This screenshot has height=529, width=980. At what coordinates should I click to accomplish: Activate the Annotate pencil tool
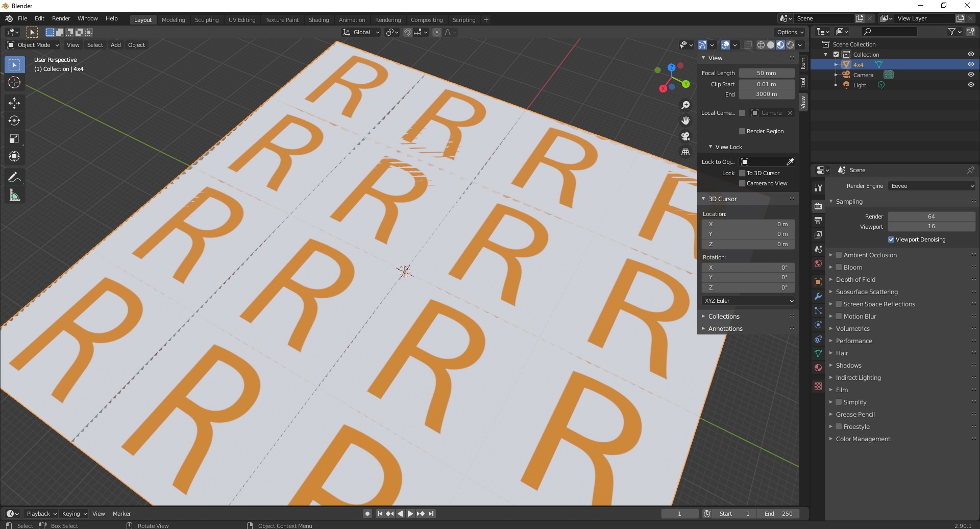pos(14,177)
